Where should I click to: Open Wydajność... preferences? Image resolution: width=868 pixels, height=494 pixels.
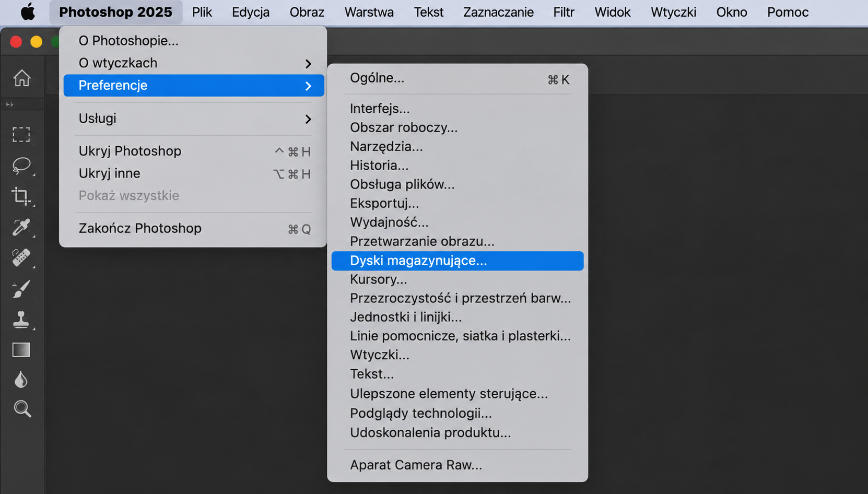click(458, 222)
